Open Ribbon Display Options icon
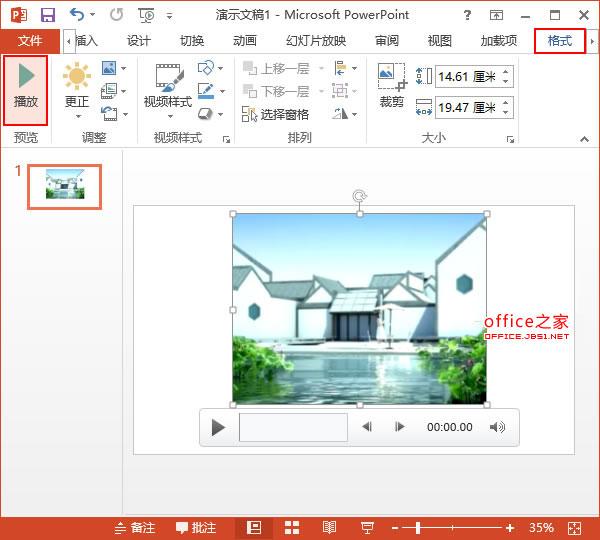Screen dimensions: 600x540 (496, 15)
